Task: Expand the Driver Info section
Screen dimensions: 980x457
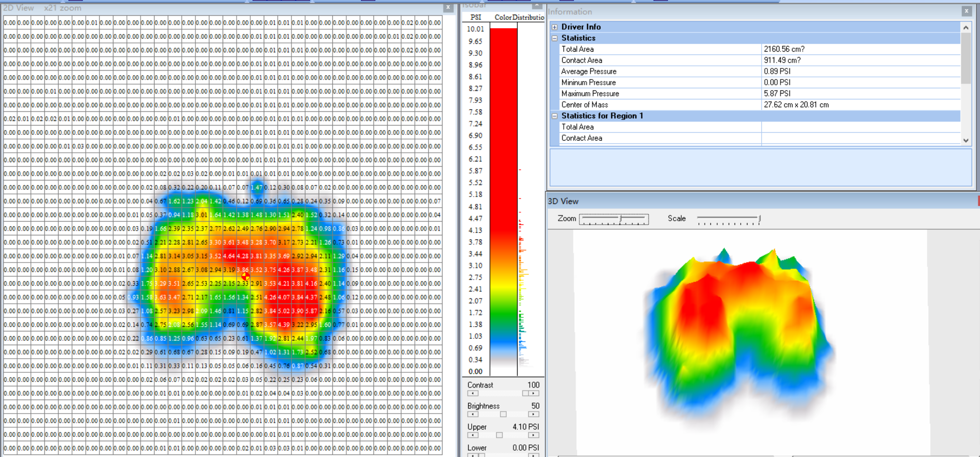Action: pos(555,27)
